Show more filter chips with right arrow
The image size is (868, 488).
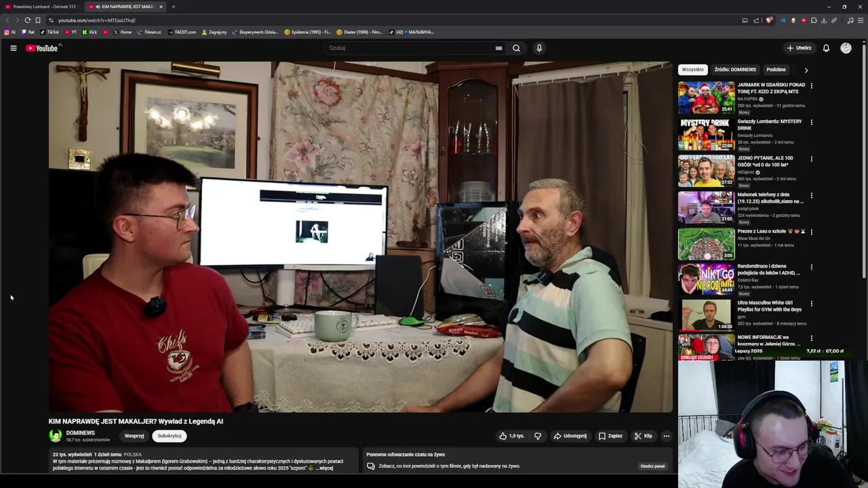806,70
